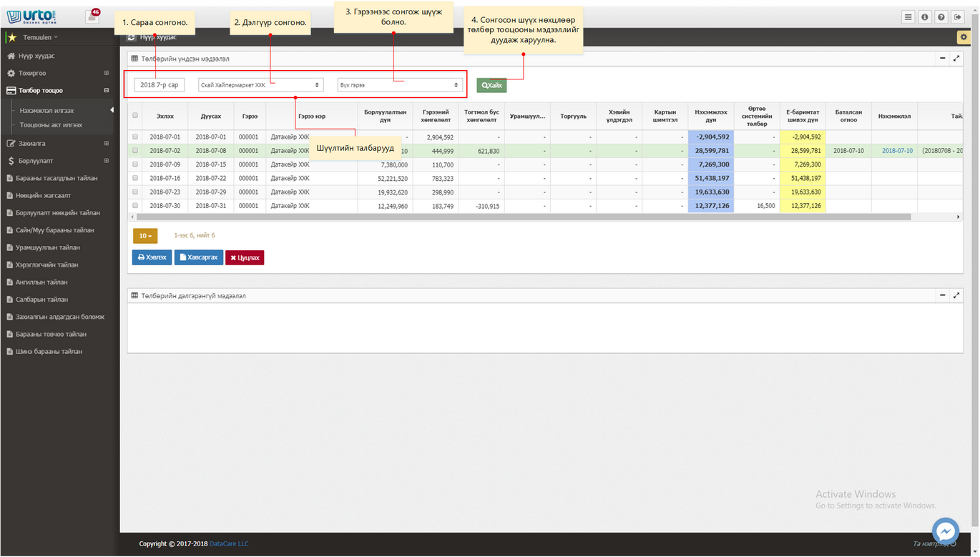Viewport: 980px width, 557px height.
Task: Expand Төлбөрийн үндсэн мэдээлэл panel to fullscreen
Action: (x=956, y=59)
